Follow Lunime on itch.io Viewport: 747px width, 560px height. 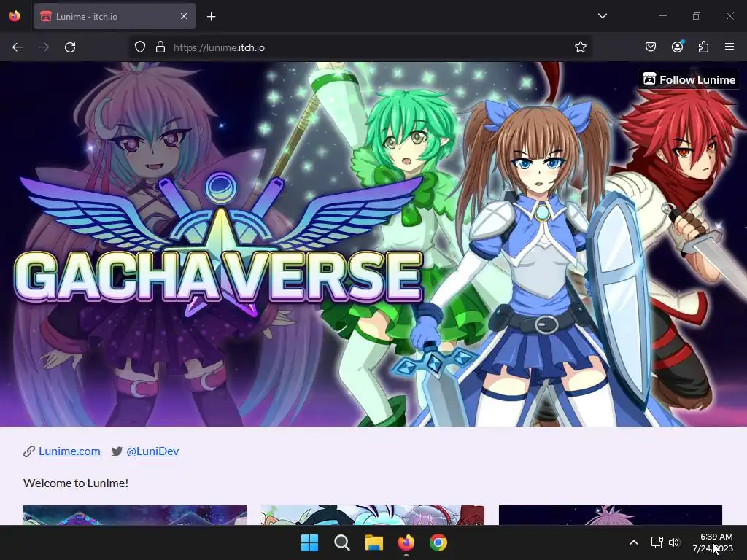point(689,79)
